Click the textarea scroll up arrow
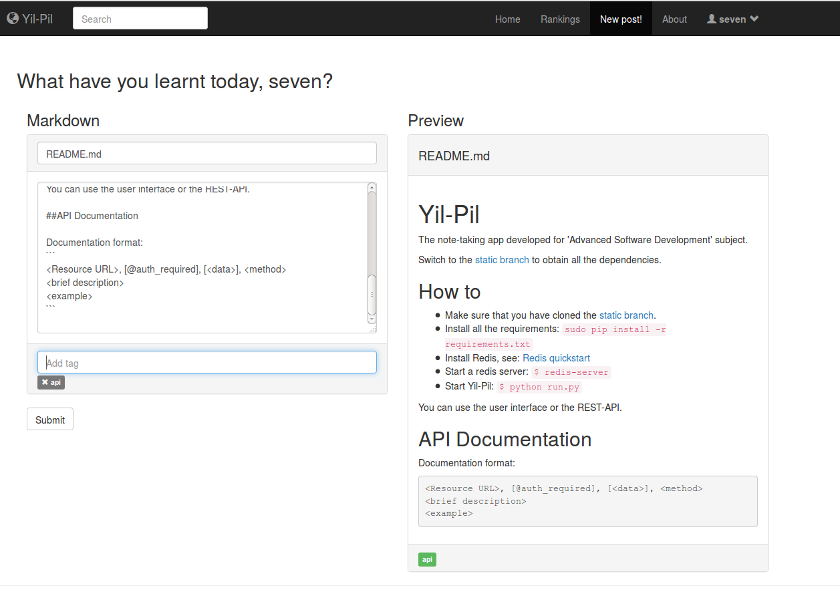The image size is (840, 616). (x=372, y=188)
